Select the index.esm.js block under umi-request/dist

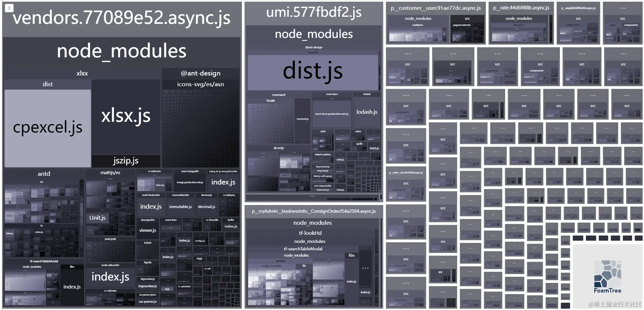tap(323, 190)
